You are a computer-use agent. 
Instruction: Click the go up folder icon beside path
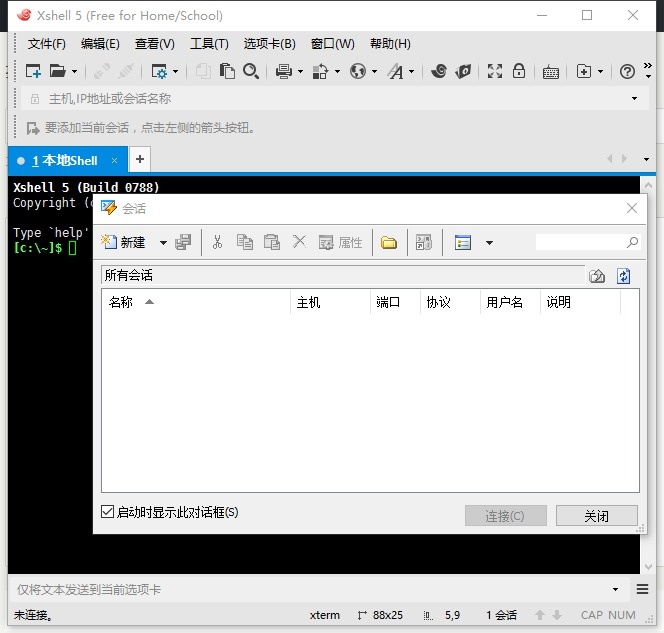(597, 276)
